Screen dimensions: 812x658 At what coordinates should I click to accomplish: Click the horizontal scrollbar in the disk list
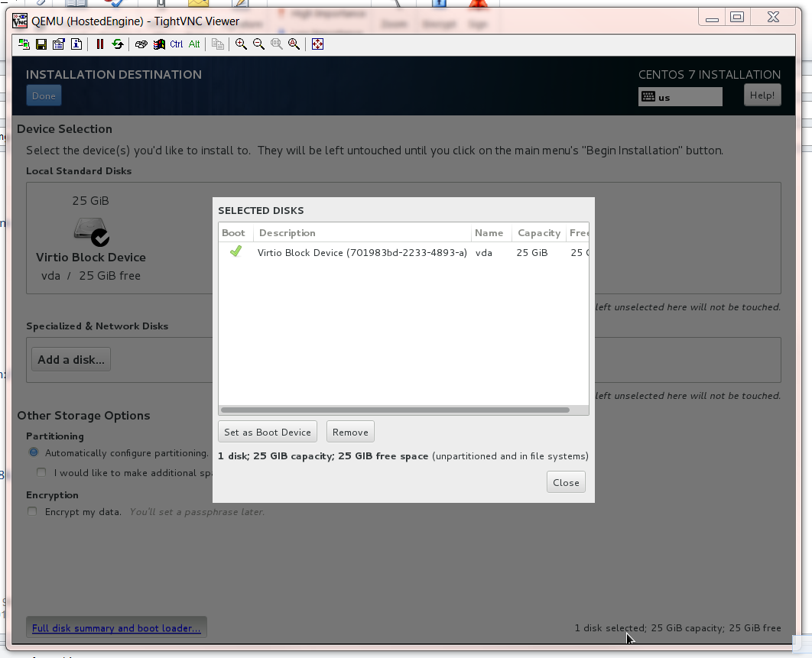tap(395, 410)
